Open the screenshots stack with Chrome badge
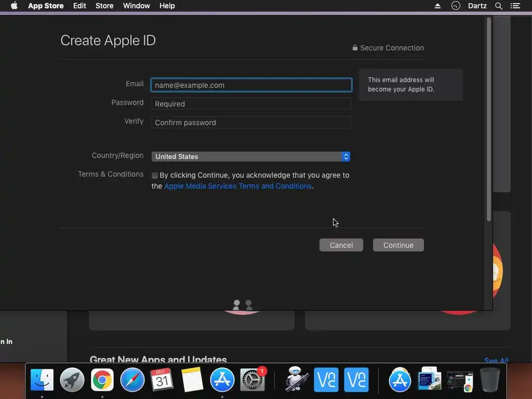The width and height of the screenshot is (532, 399). [x=460, y=380]
